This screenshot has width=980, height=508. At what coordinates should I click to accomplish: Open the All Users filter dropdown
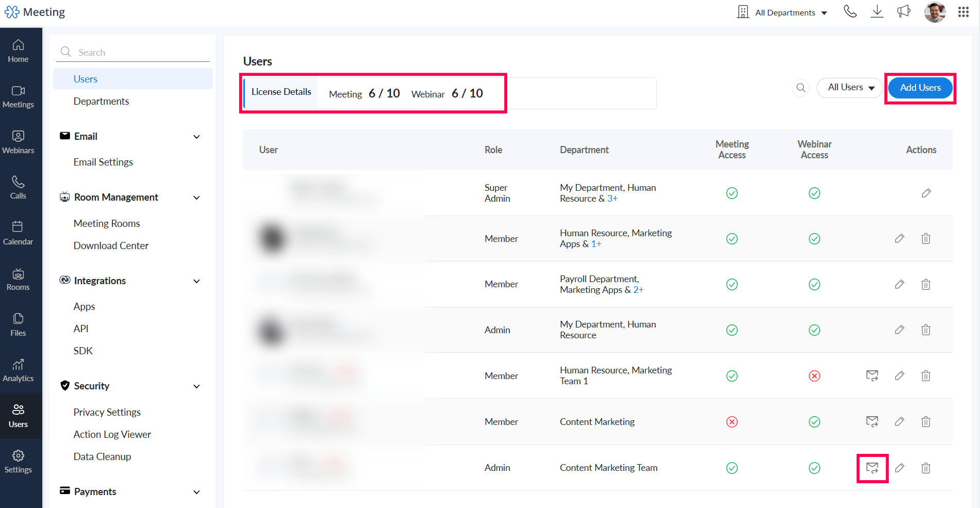(x=851, y=88)
